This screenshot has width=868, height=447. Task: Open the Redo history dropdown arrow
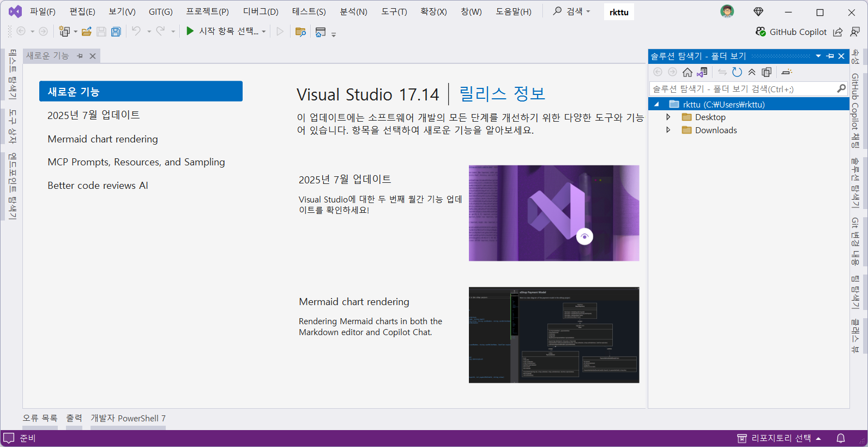point(173,32)
